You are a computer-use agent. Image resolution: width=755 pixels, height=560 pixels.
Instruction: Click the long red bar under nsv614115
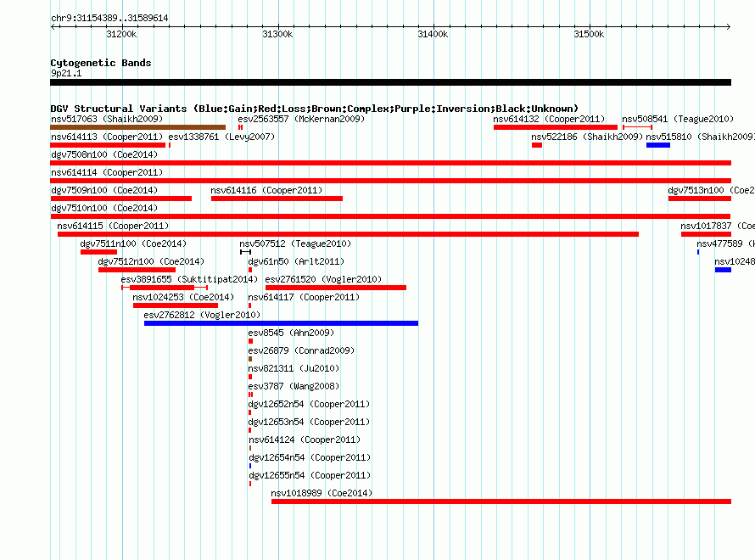pos(348,234)
